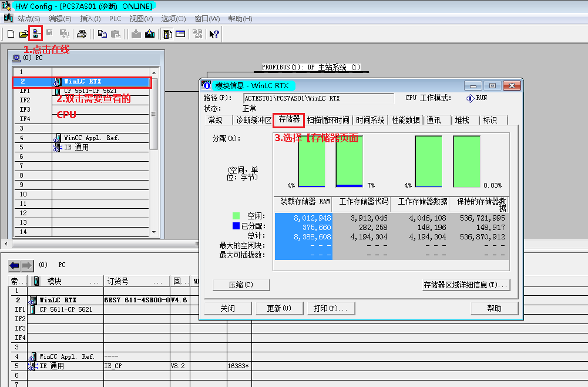
Task: Click the Print toolbar icon
Action: 82,34
